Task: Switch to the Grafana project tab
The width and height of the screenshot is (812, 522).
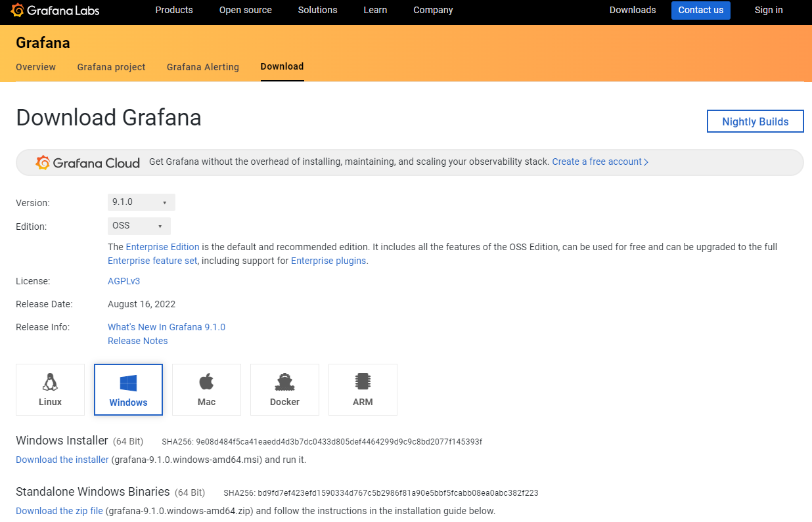Action: pos(111,67)
